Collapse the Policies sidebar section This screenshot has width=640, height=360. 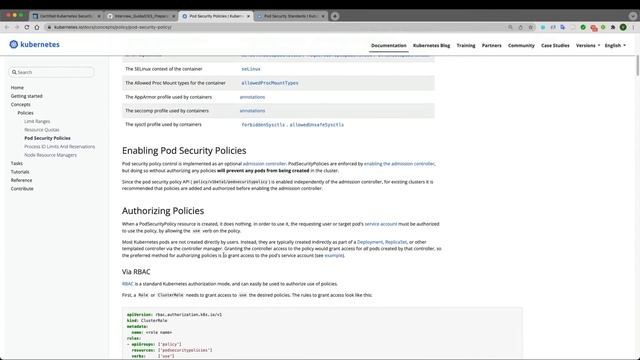tap(25, 113)
